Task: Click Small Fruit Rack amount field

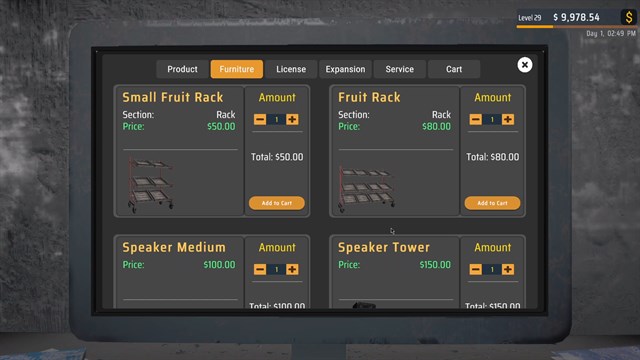Action: coord(276,119)
